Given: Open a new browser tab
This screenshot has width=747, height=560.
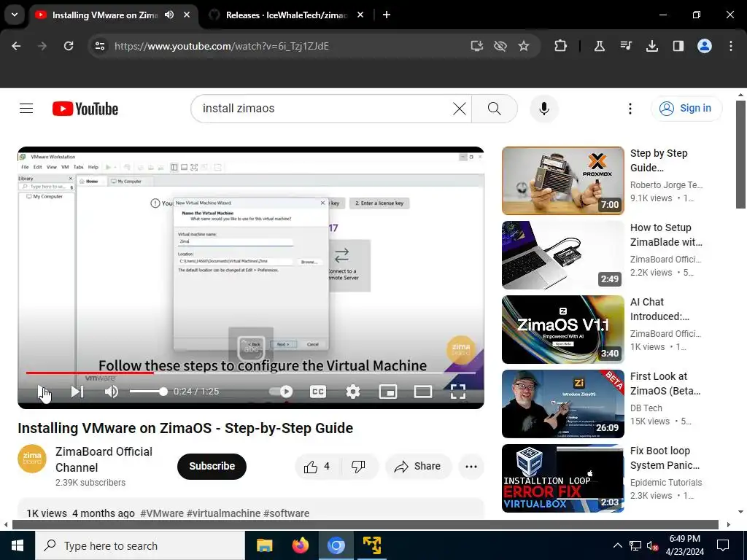Looking at the screenshot, I should tap(387, 15).
